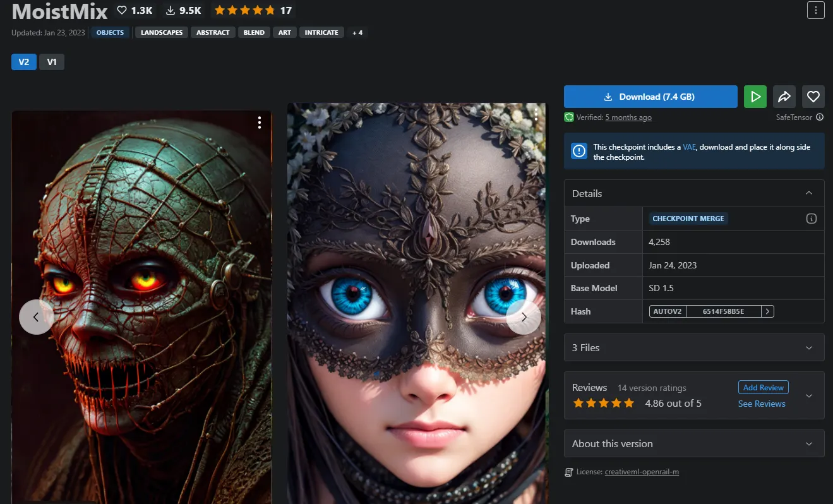
Task: Open the three-dot menu on zombie image
Action: coord(260,123)
